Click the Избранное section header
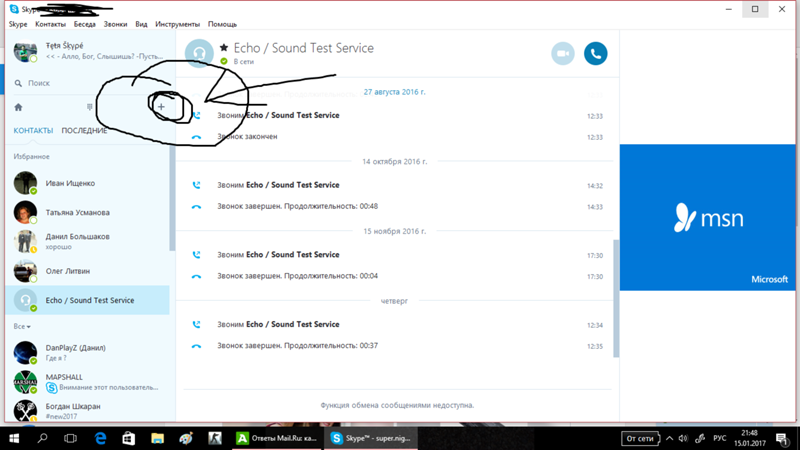Screen dimensions: 800x450 click(32, 157)
